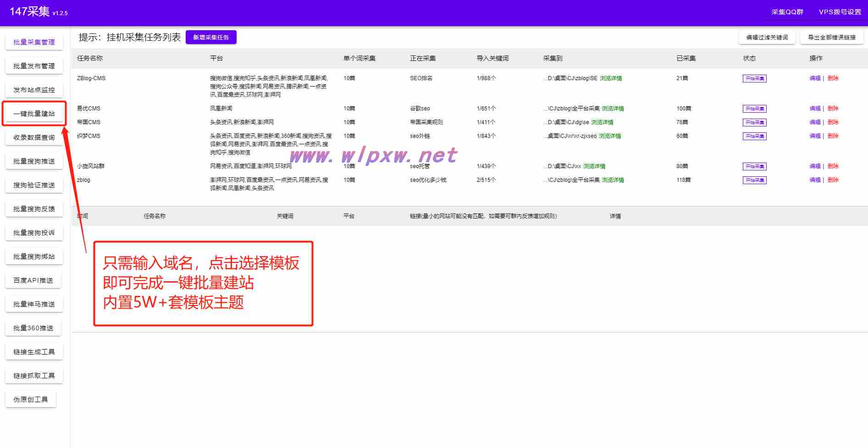Delete the zblog task with 118篇
Screen dimensions: 868x448
pyautogui.click(x=833, y=180)
